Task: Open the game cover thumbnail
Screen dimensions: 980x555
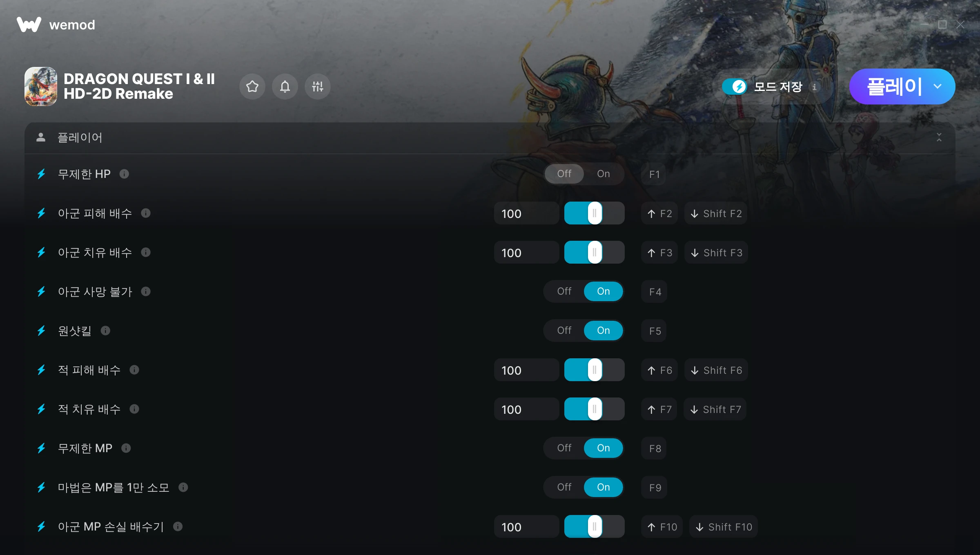Action: pos(41,87)
